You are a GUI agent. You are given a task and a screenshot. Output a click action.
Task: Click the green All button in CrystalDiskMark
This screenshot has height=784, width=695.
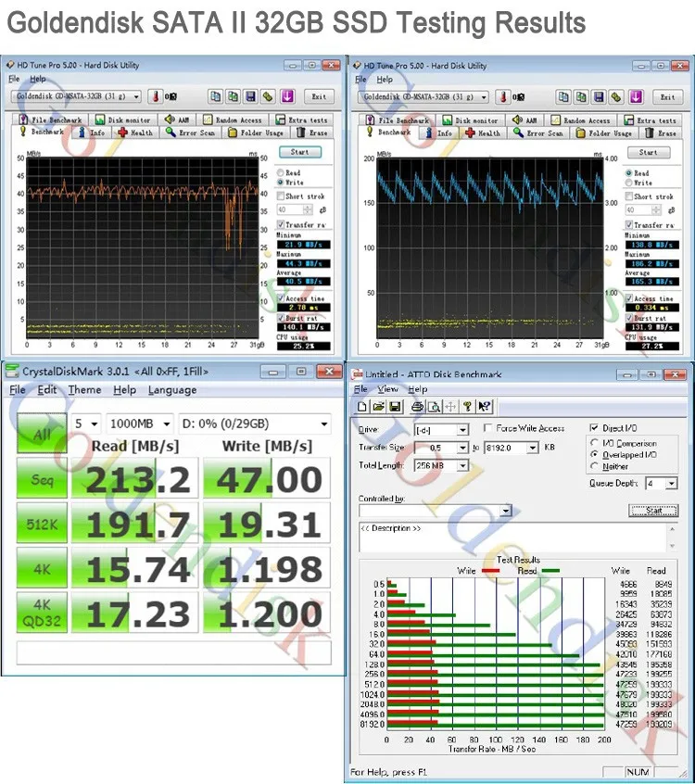click(42, 433)
